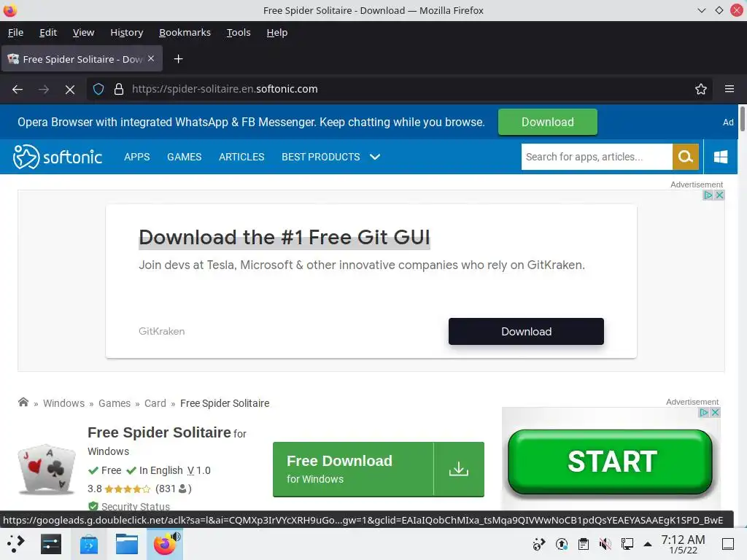Click Free Download for Windows button
747x560 pixels.
353,469
